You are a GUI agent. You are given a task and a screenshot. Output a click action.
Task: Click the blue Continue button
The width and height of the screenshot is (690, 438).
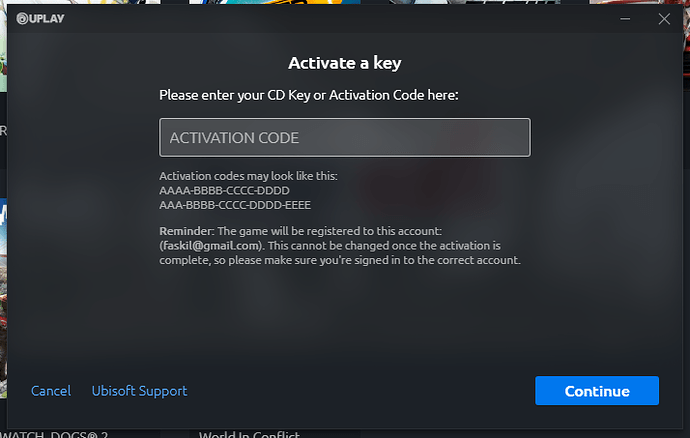(x=597, y=390)
